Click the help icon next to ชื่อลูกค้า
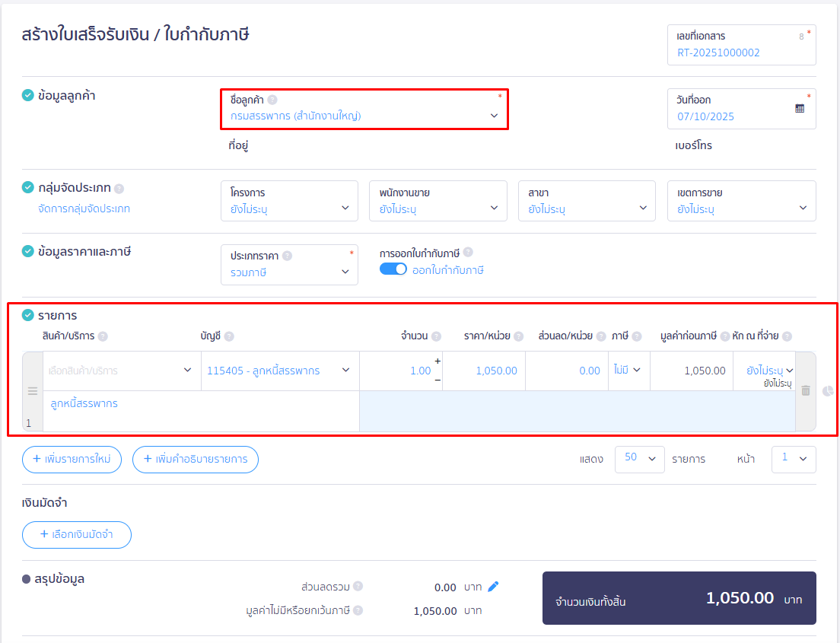Screen dimensions: 840x643 pos(272,100)
